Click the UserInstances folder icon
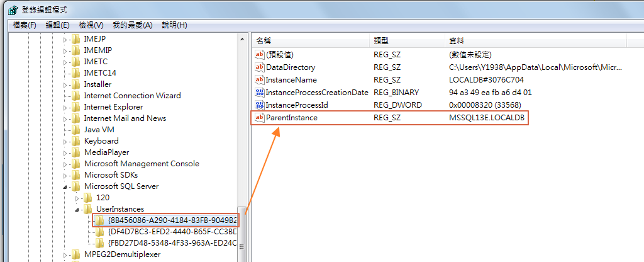Viewport: 644px width, 262px height. pos(88,209)
